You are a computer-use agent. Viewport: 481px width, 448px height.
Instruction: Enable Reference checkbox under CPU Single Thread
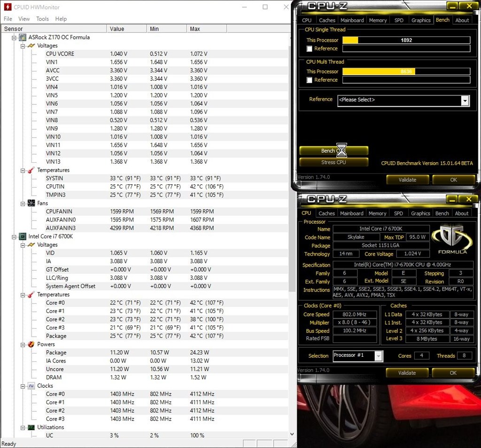309,49
